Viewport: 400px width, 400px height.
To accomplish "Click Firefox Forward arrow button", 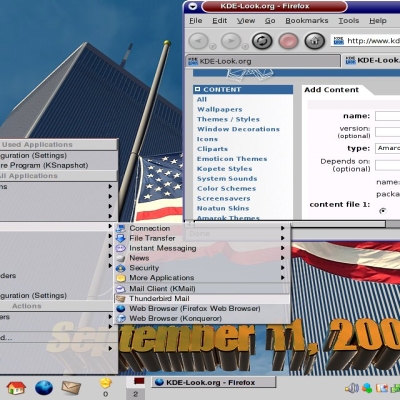I will 231,41.
